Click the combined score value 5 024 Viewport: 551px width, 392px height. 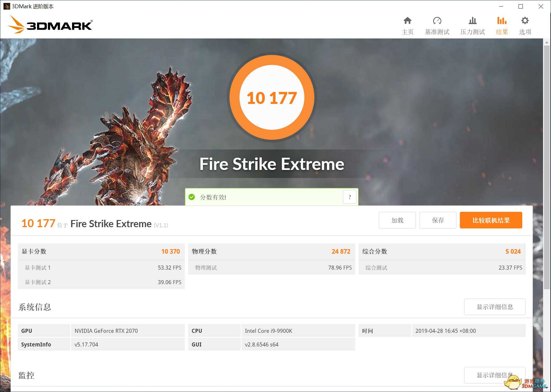pos(513,251)
